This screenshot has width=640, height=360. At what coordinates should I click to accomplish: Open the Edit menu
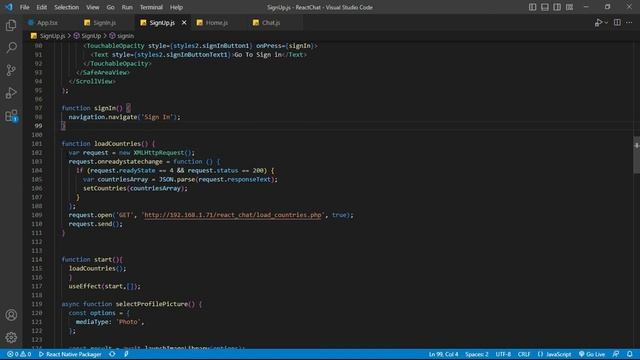click(x=41, y=7)
